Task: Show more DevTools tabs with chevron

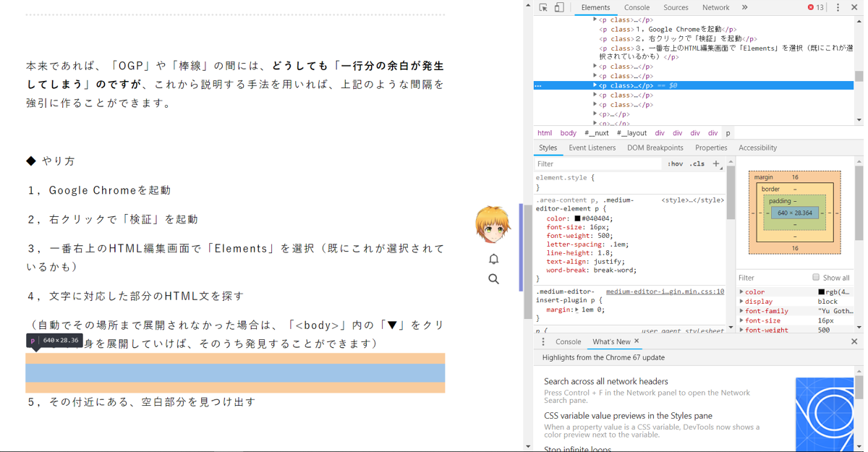Action: click(x=744, y=8)
